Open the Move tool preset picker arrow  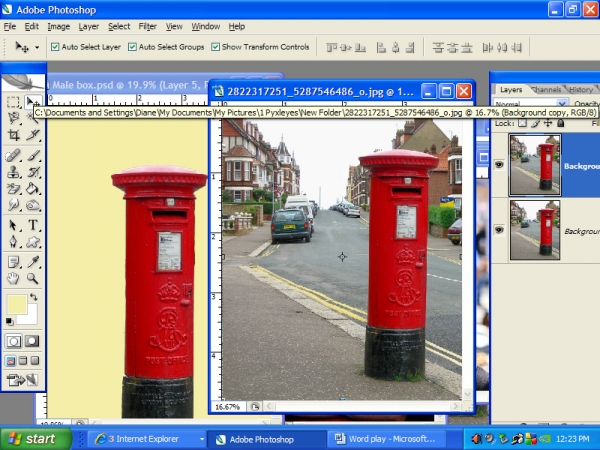[x=37, y=47]
